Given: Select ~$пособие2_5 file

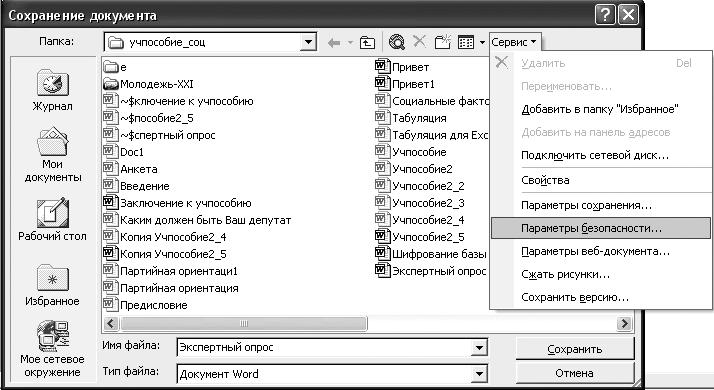Looking at the screenshot, I should click(x=149, y=118).
